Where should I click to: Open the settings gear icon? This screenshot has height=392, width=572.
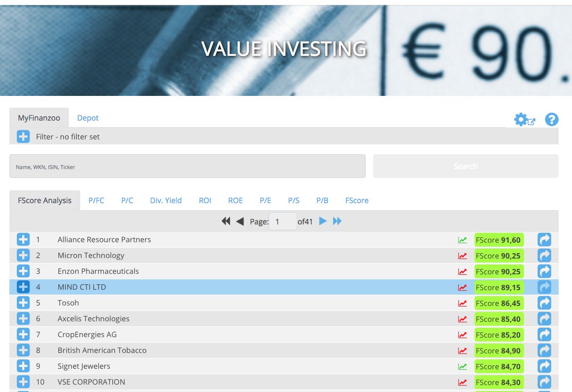click(520, 119)
